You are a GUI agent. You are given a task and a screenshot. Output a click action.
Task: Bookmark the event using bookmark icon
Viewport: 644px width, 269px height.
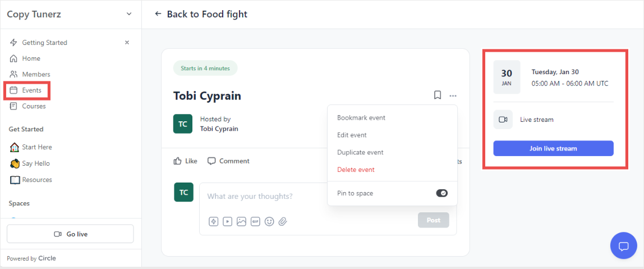(x=438, y=95)
